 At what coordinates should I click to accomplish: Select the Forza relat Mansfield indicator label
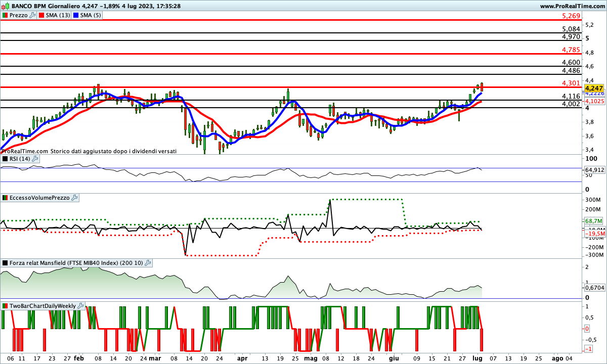click(x=77, y=263)
